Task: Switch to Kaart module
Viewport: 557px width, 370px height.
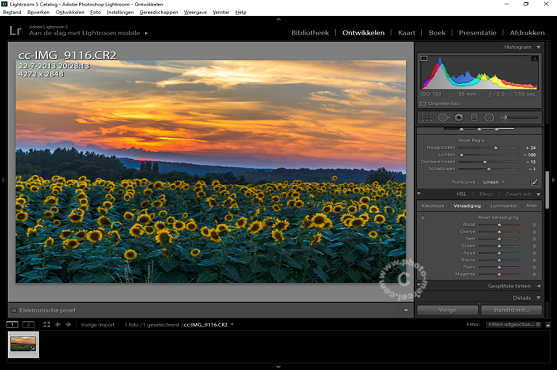Action: pyautogui.click(x=406, y=33)
